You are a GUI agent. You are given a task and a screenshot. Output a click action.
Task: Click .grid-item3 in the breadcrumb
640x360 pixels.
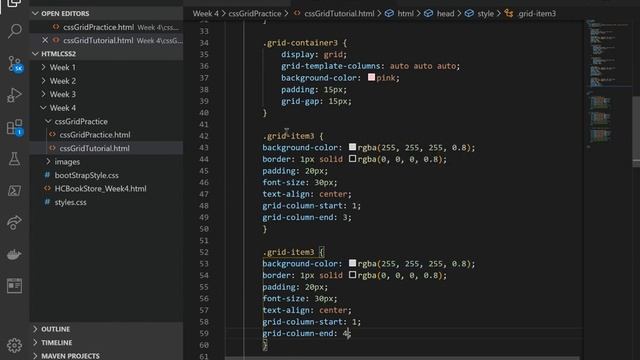(536, 13)
